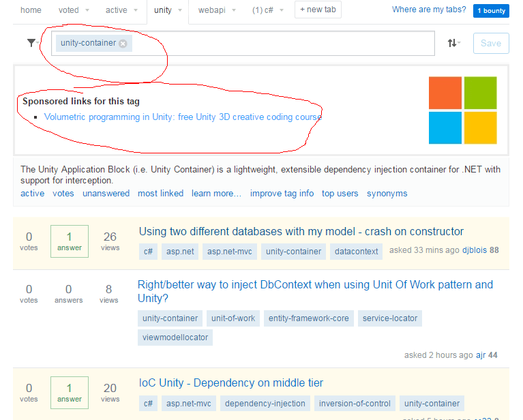Click the 1 answer box on databases question
The height and width of the screenshot is (420, 523).
pos(70,241)
